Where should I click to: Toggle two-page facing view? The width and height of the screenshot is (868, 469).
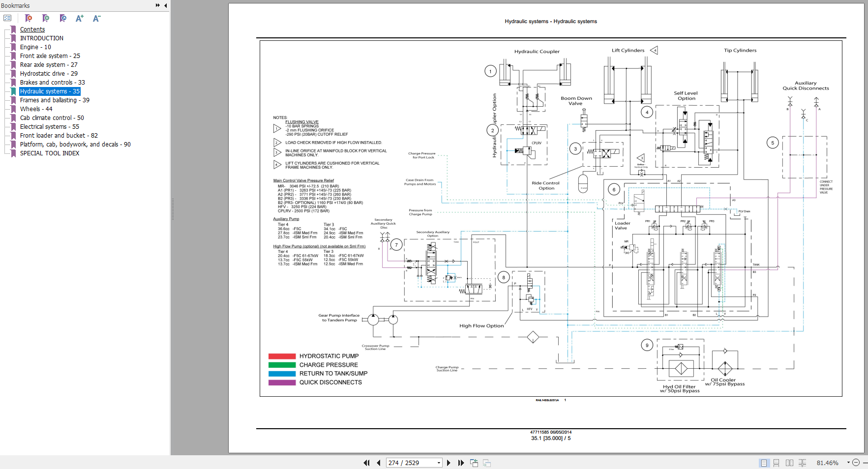click(x=789, y=463)
